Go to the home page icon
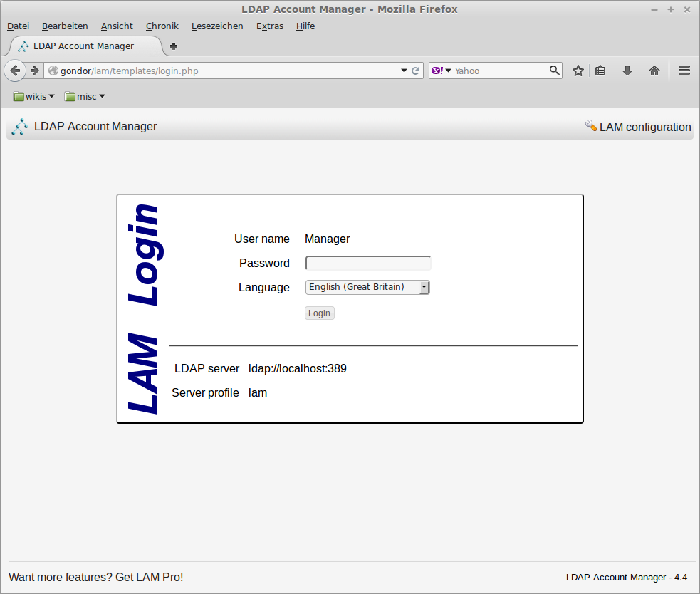Screen dimensions: 700x594 pos(654,71)
